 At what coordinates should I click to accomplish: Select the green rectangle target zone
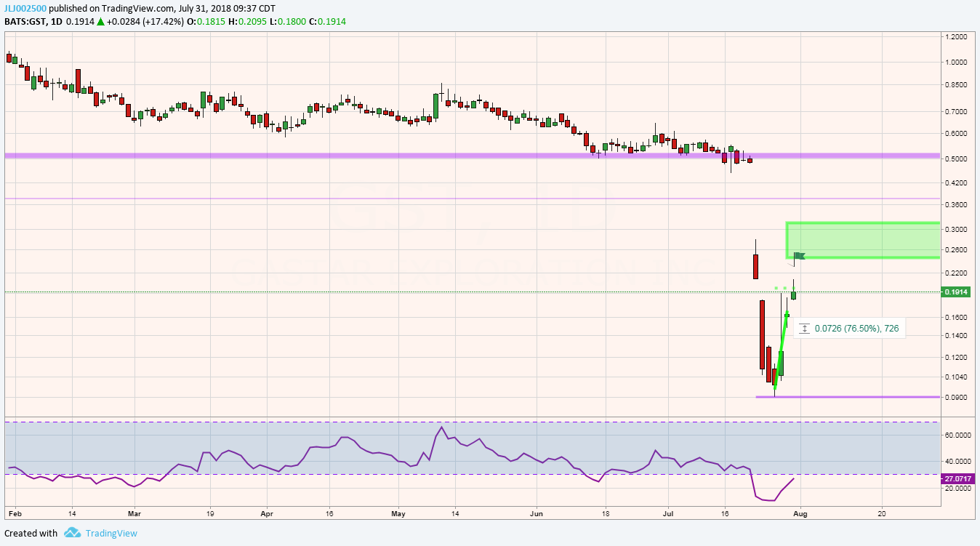pyautogui.click(x=862, y=240)
